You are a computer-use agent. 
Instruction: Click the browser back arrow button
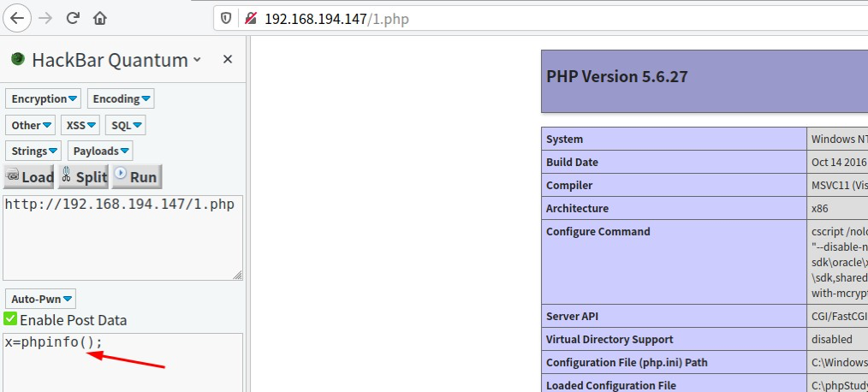(x=18, y=17)
